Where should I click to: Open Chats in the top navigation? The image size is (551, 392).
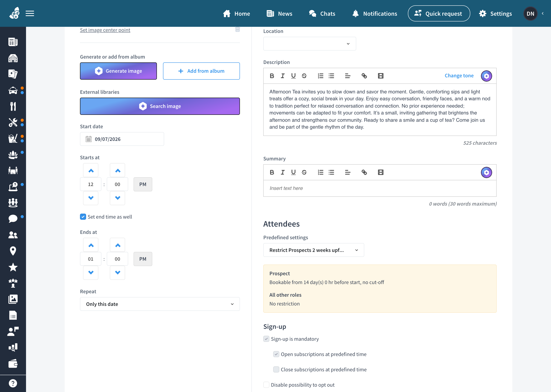[322, 14]
